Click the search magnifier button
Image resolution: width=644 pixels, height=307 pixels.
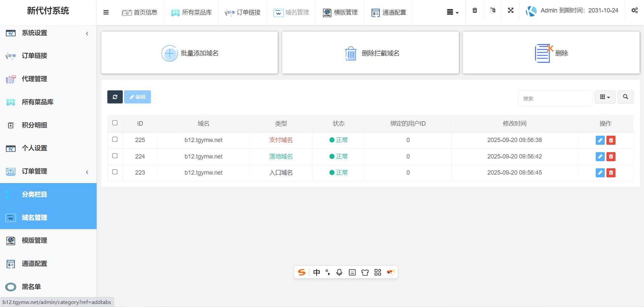(625, 97)
